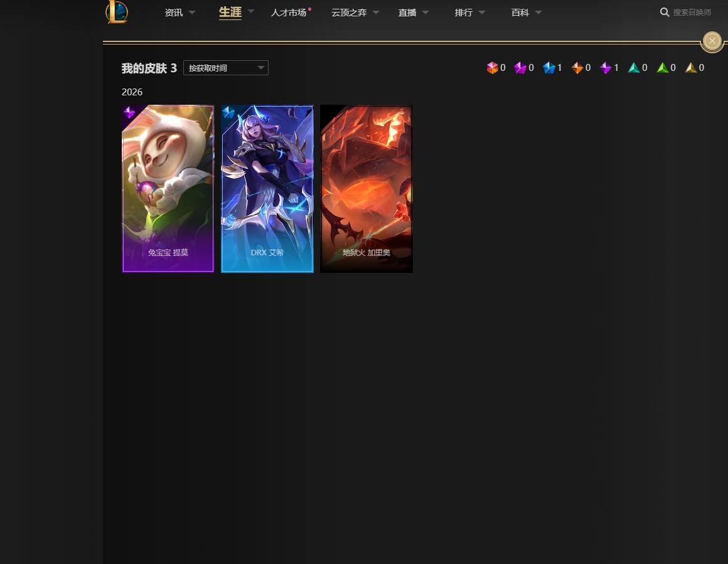
Task: Click the 我的皮肤 3 heading
Action: (x=149, y=68)
